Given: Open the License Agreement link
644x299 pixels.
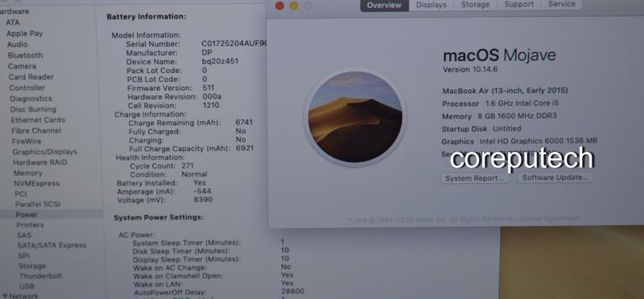Looking at the screenshot, I should [548, 219].
